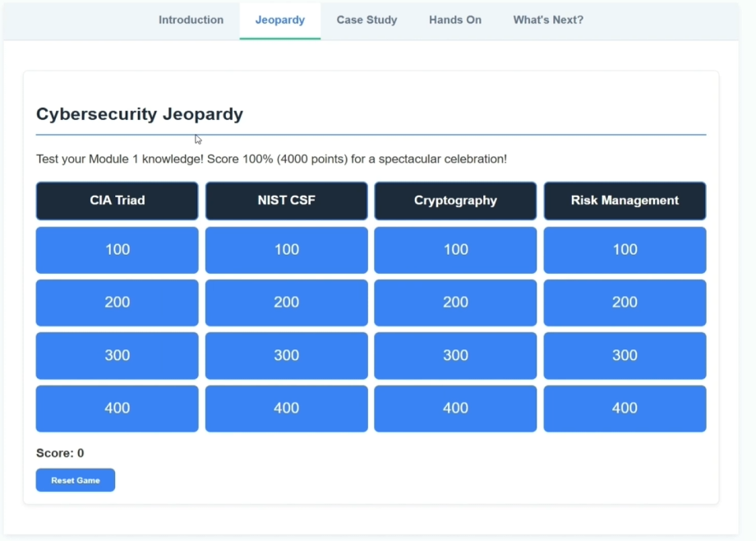This screenshot has height=541, width=756.
Task: Open the Cryptography 300 point question
Action: click(x=455, y=355)
